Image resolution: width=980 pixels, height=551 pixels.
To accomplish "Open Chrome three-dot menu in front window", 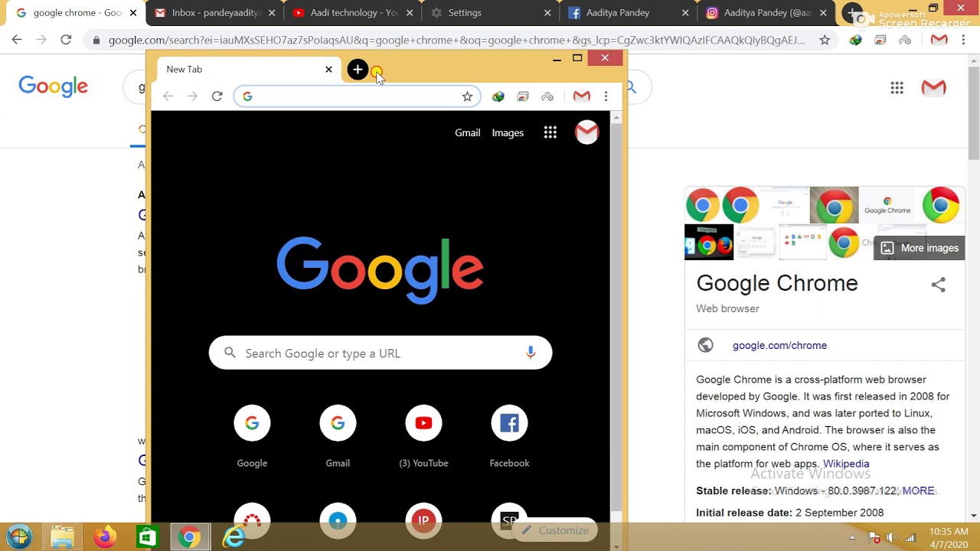I will [x=606, y=96].
